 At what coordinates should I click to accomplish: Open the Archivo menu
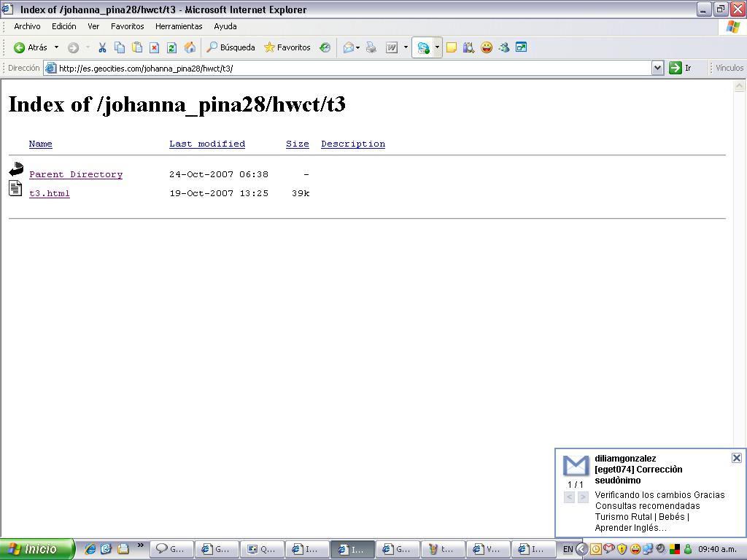(x=27, y=27)
